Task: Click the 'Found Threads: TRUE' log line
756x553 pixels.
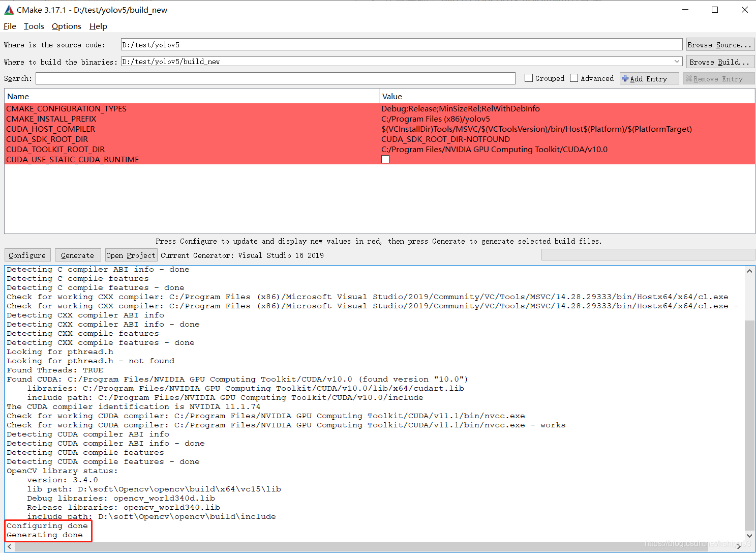Action: 55,370
